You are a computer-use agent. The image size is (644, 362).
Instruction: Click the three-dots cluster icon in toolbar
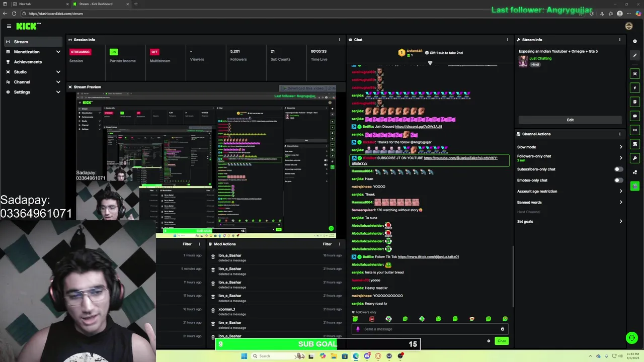[635, 172]
